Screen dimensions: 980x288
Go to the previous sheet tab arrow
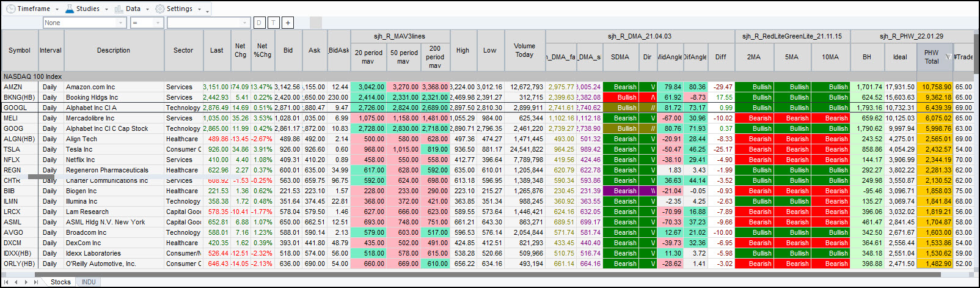tap(17, 282)
